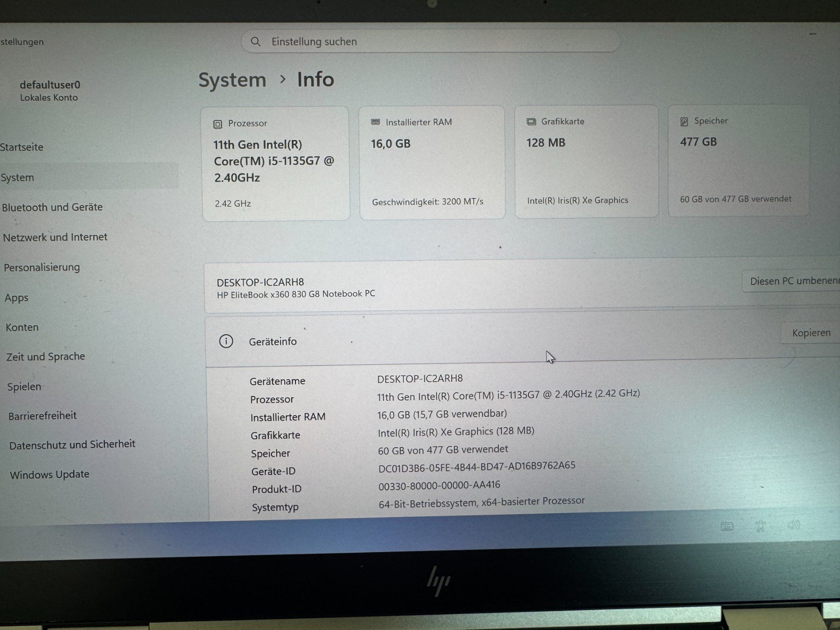Click 60 GB von 477 GB verwendet in the Geräteinfo list

(443, 450)
